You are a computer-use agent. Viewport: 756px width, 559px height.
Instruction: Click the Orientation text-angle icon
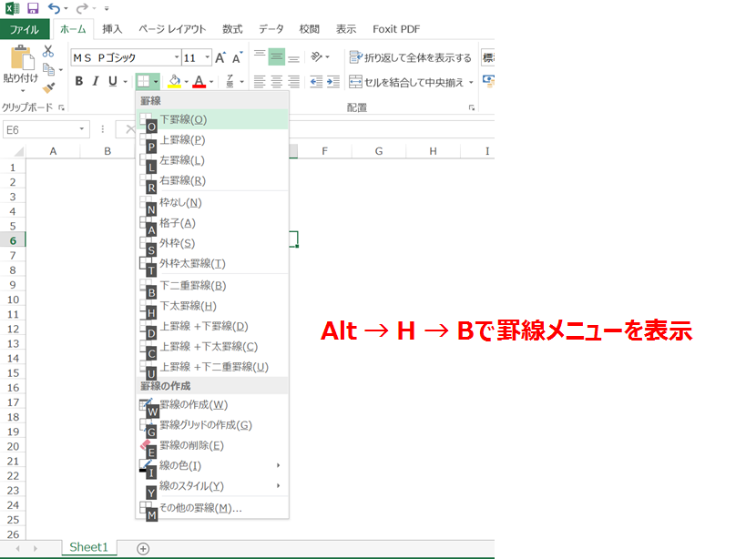tap(316, 56)
